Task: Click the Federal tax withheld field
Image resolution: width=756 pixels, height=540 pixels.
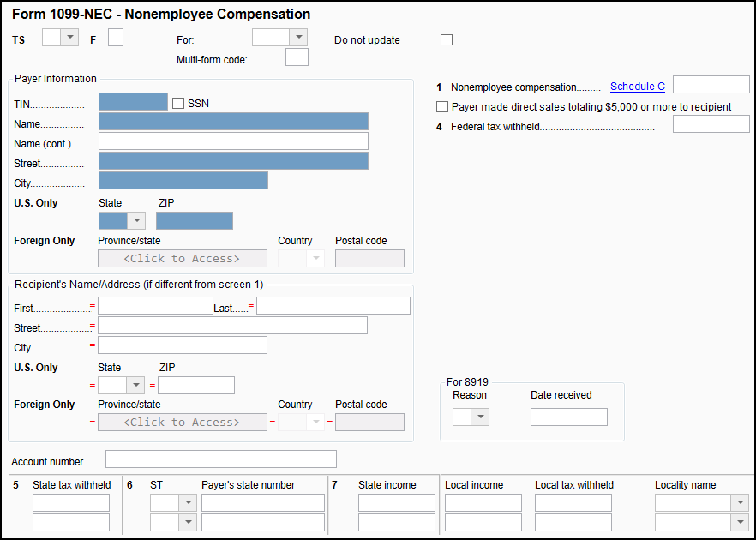Action: (711, 125)
